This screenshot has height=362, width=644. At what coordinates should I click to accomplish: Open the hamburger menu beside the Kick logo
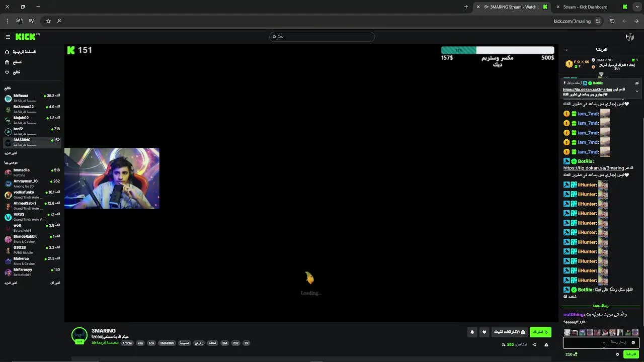8,37
